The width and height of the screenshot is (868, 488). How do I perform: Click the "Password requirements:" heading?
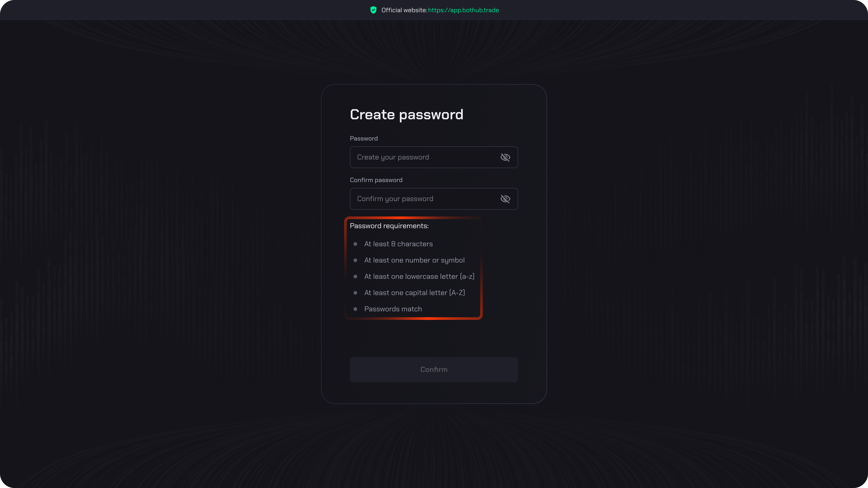389,226
